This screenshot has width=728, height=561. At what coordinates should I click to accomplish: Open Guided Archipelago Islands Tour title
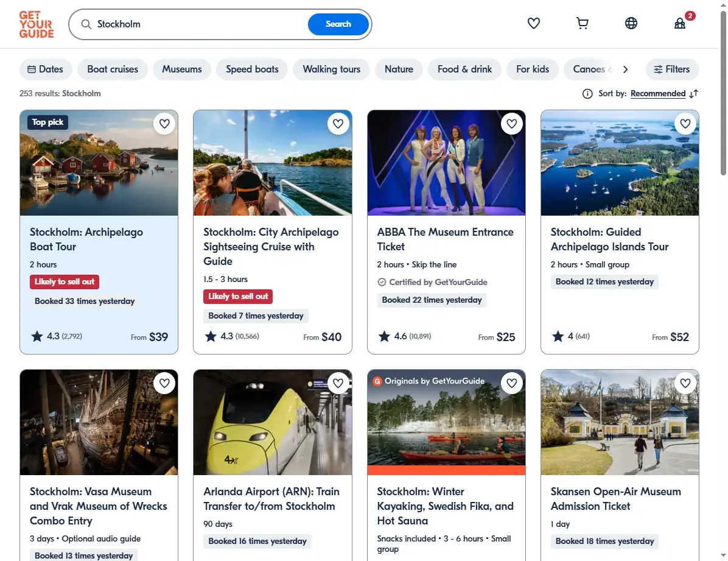click(609, 239)
